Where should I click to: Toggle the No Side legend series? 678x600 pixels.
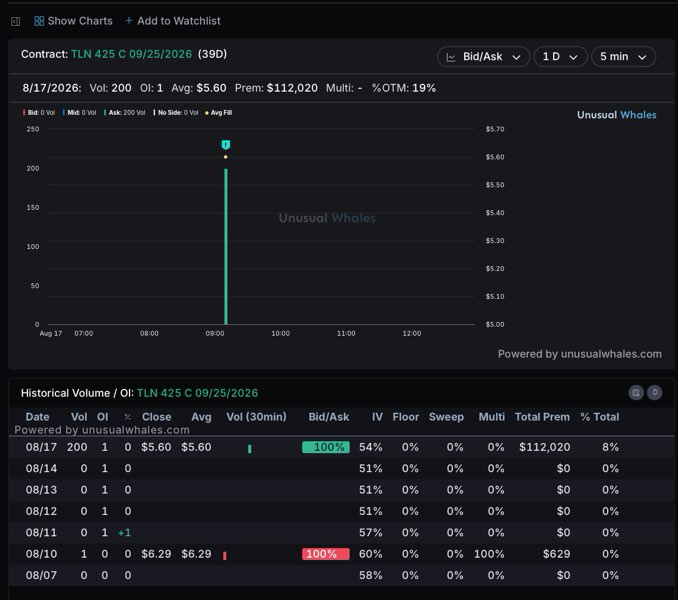[176, 112]
